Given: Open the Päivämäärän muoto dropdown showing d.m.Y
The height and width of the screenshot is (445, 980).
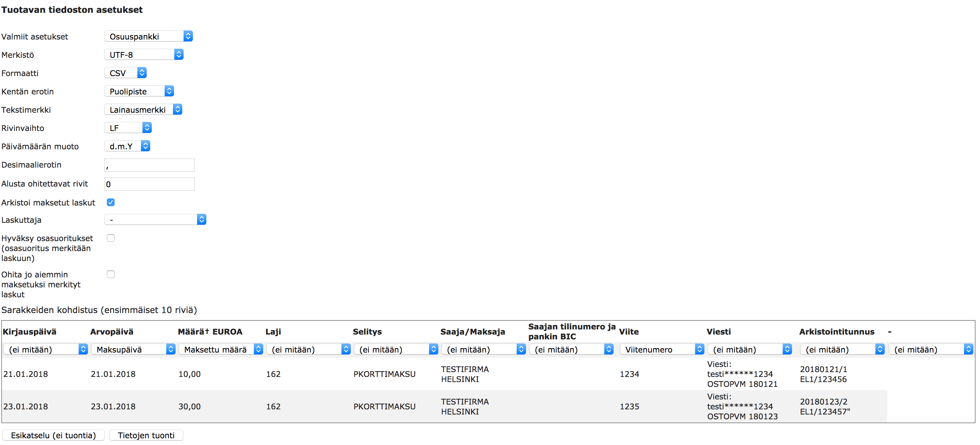Looking at the screenshot, I should tap(127, 146).
